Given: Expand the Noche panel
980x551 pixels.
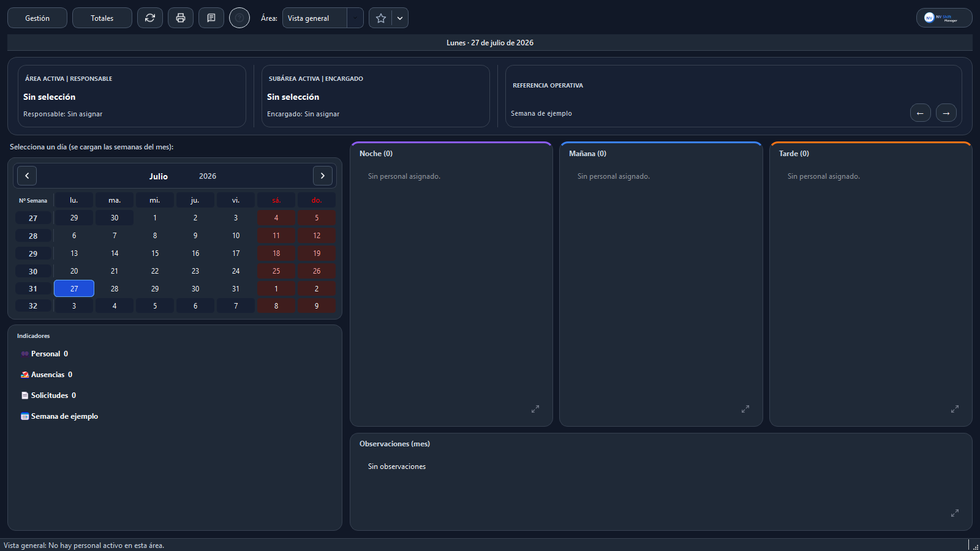Looking at the screenshot, I should point(535,408).
